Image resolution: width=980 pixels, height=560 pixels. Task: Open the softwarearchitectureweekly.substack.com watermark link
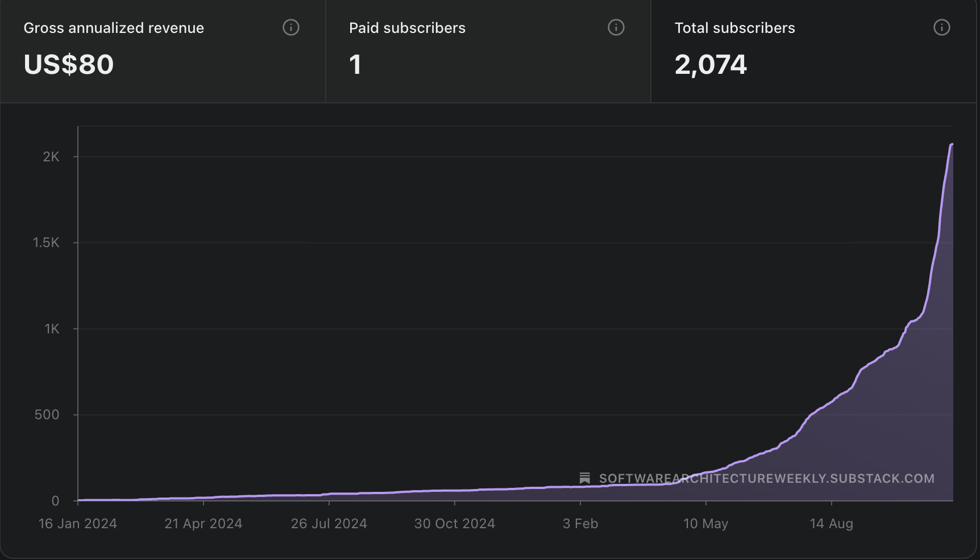766,478
